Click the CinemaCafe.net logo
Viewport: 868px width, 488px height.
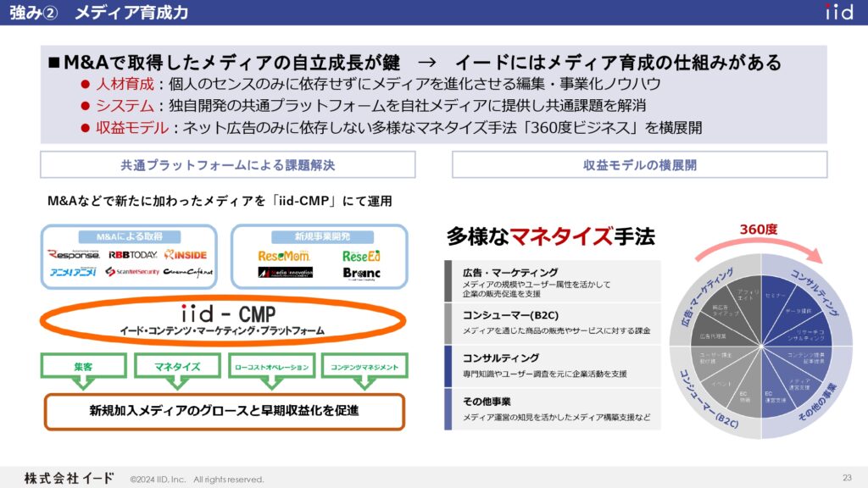[188, 272]
